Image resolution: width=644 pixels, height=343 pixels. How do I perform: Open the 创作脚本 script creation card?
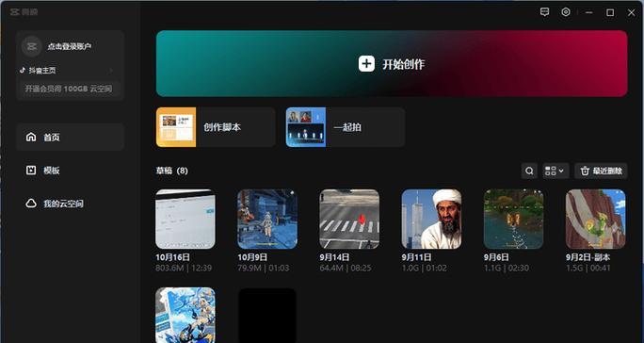tap(216, 127)
